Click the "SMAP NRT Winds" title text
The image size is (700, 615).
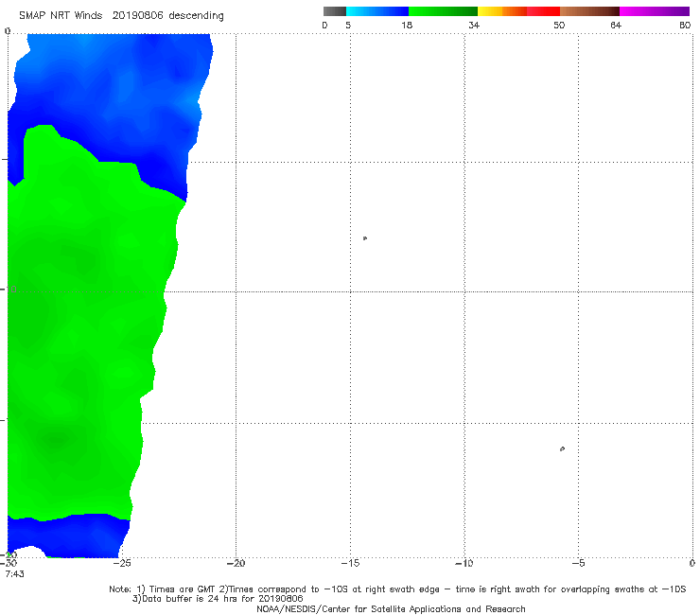coord(61,16)
